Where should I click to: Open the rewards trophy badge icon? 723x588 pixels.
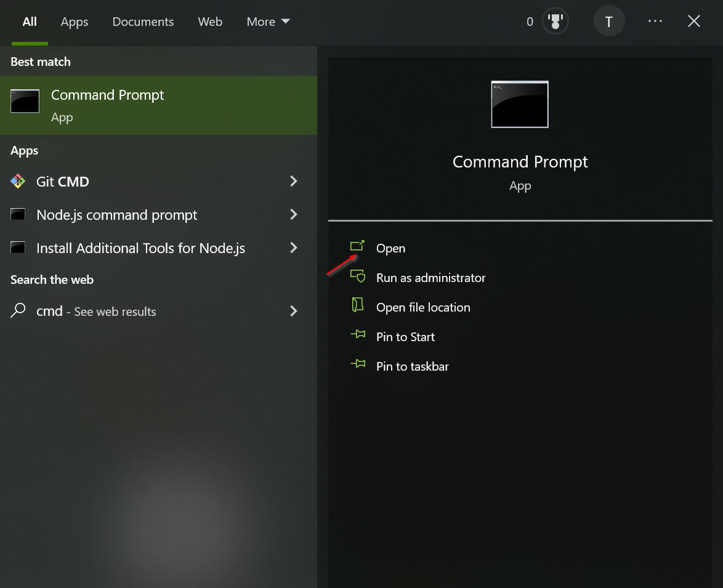click(x=555, y=21)
